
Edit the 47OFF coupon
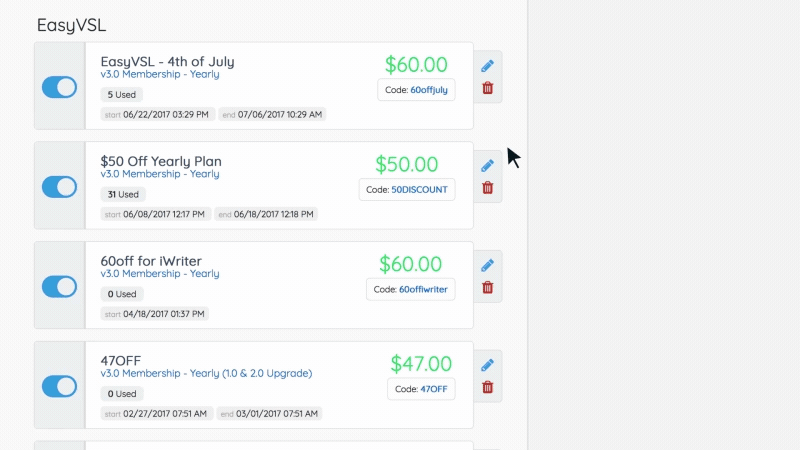[487, 365]
